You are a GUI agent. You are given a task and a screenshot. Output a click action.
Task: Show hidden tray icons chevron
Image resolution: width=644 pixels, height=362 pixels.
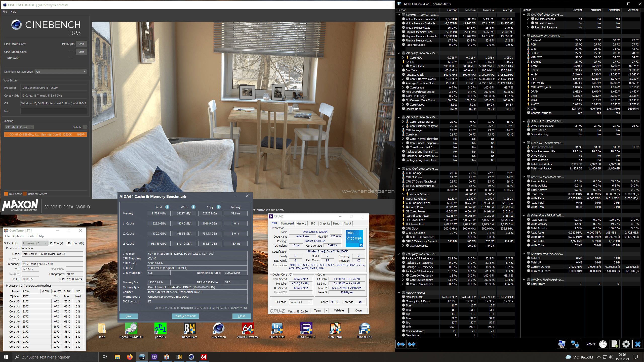(x=599, y=357)
